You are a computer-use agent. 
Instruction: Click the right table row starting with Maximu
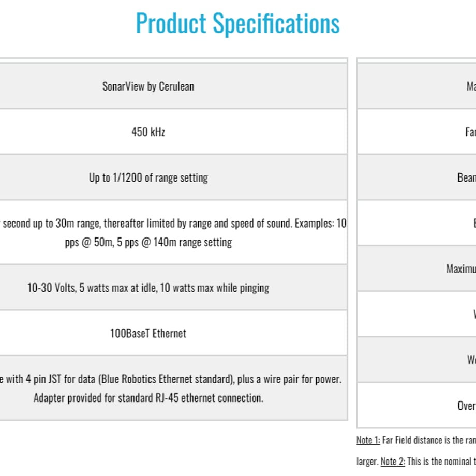(416, 269)
